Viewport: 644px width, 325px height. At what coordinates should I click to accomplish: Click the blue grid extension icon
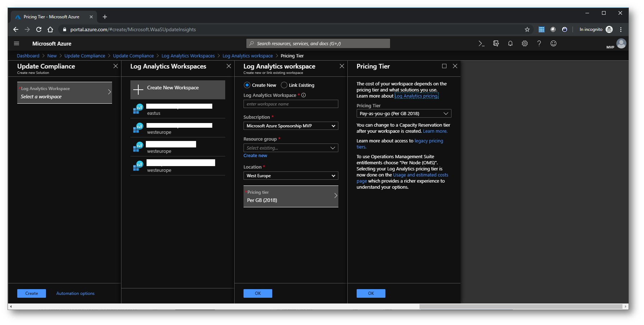[x=542, y=29]
